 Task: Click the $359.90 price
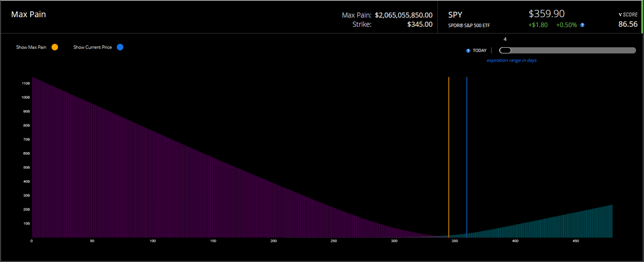[546, 13]
